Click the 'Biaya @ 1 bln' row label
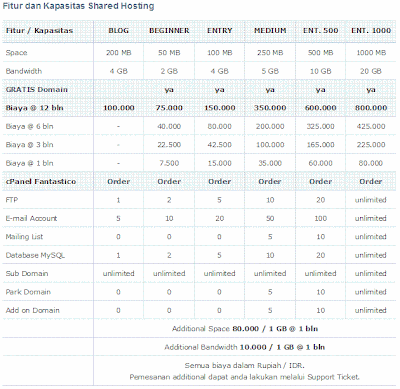The height and width of the screenshot is (389, 400). (x=29, y=163)
